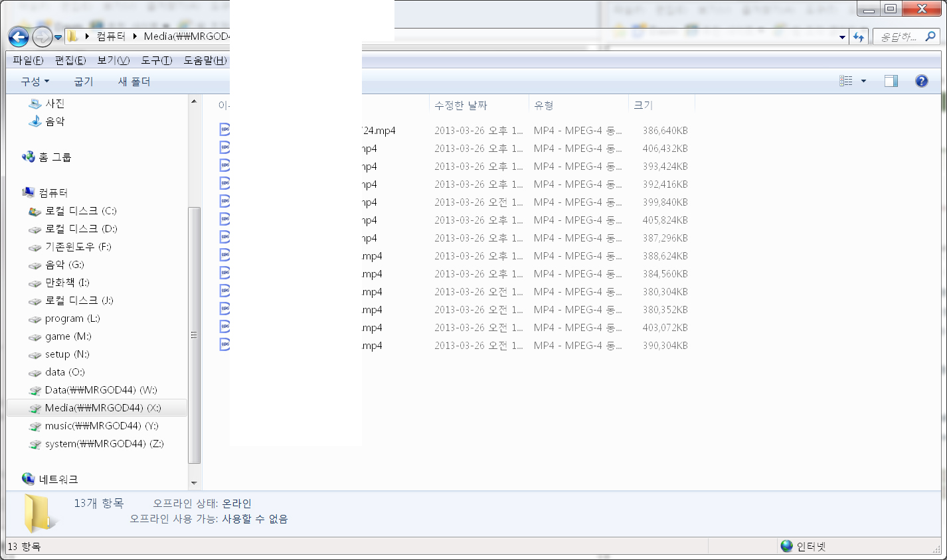Viewport: 947px width, 560px height.
Task: Click the navigation pane scroll down arrow
Action: [194, 484]
